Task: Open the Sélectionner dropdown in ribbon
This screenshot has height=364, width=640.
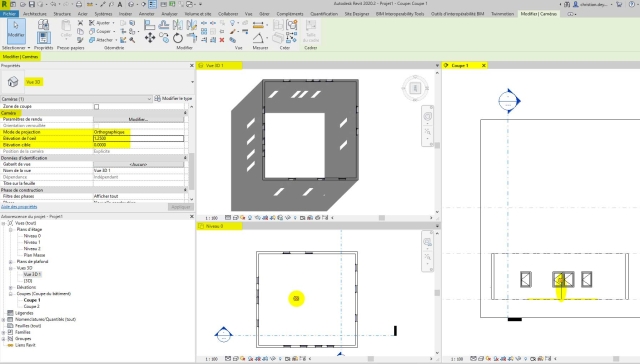Action: pyautogui.click(x=16, y=48)
